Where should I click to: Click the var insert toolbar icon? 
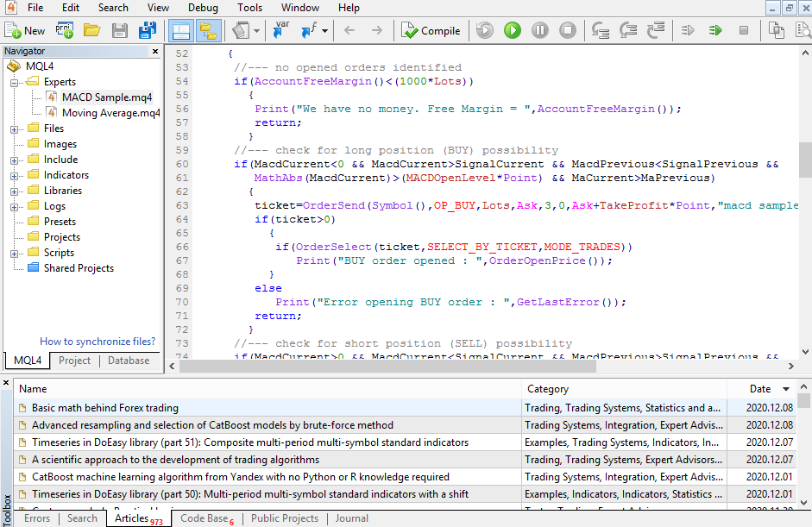(x=281, y=30)
